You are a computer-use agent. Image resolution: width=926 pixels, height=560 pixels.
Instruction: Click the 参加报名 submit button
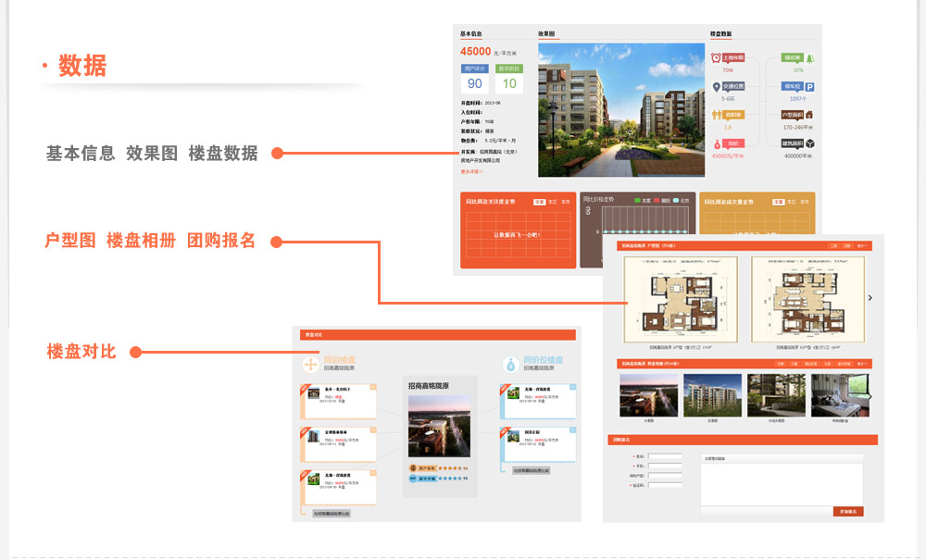(x=848, y=511)
